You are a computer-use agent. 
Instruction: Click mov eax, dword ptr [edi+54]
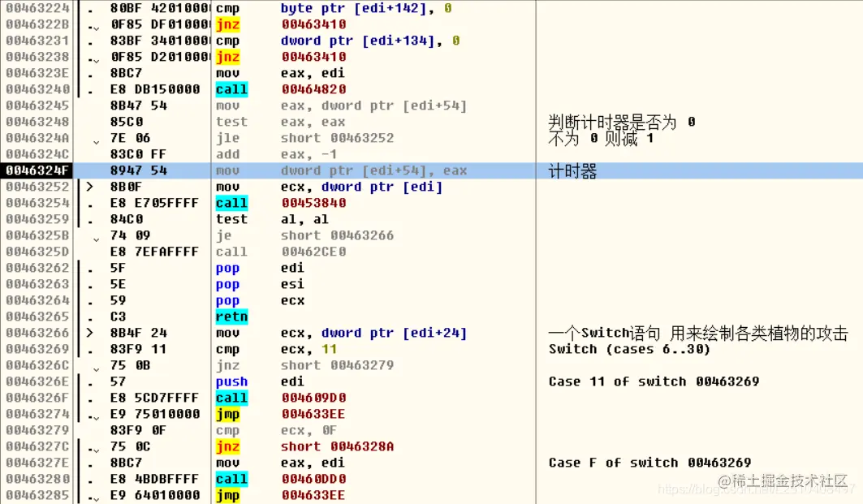(x=341, y=106)
